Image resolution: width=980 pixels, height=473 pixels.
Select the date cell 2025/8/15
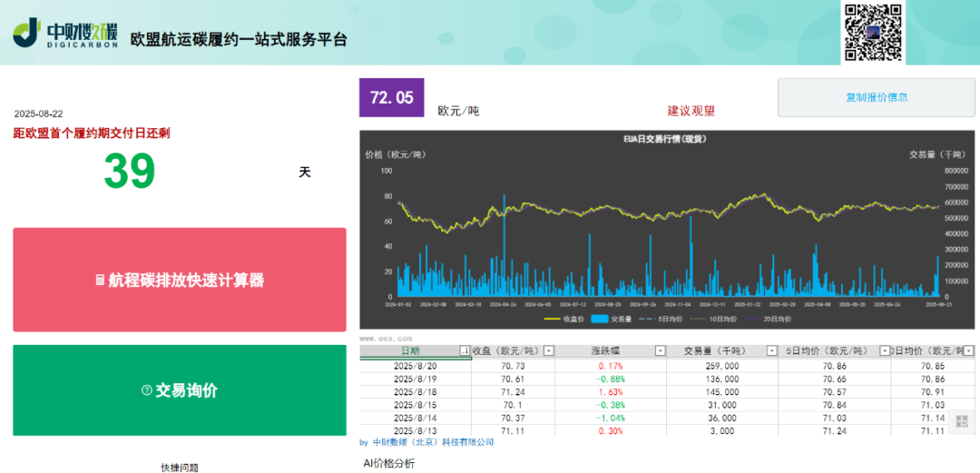(x=415, y=404)
